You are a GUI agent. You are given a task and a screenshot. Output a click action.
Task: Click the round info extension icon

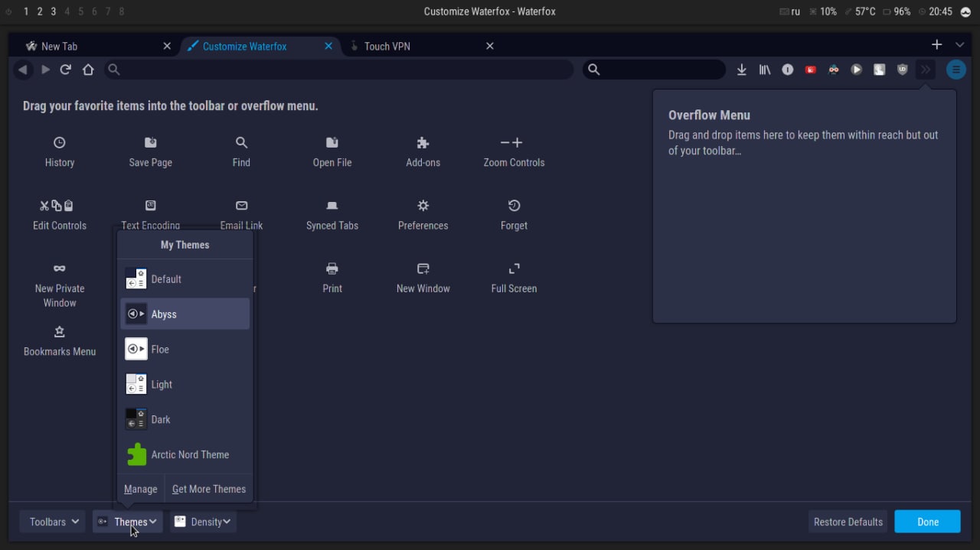tap(788, 70)
